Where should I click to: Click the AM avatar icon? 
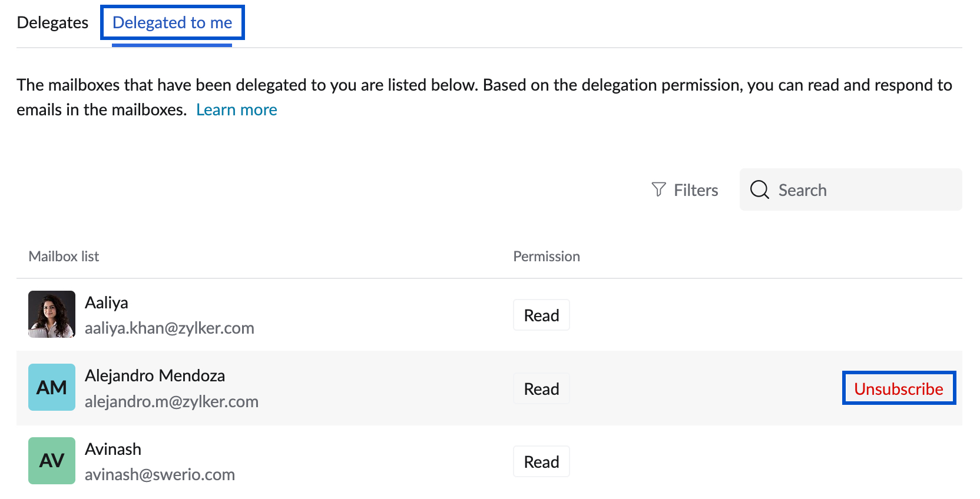click(52, 387)
